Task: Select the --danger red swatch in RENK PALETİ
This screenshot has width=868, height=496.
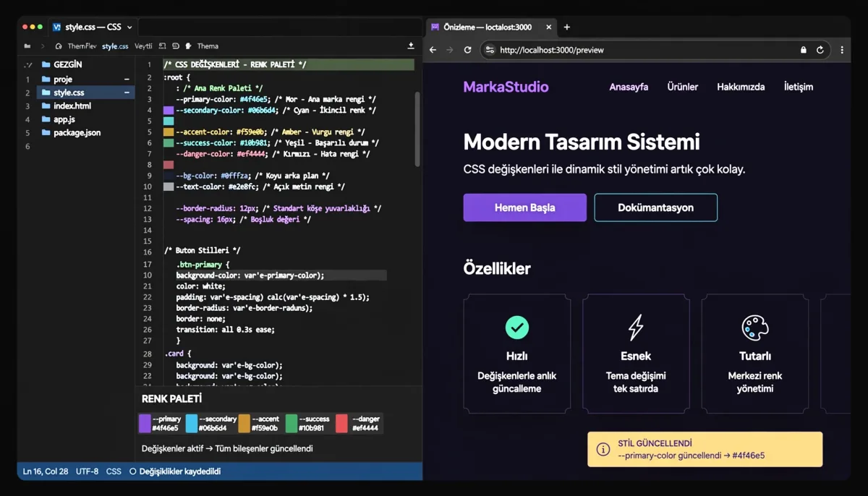Action: click(341, 423)
